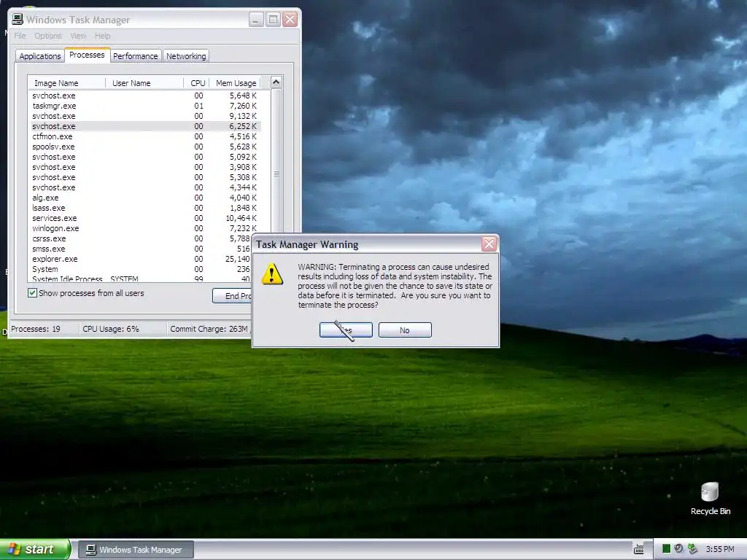The width and height of the screenshot is (747, 560).
Task: Close the Task Manager Warning dialog
Action: coord(489,244)
